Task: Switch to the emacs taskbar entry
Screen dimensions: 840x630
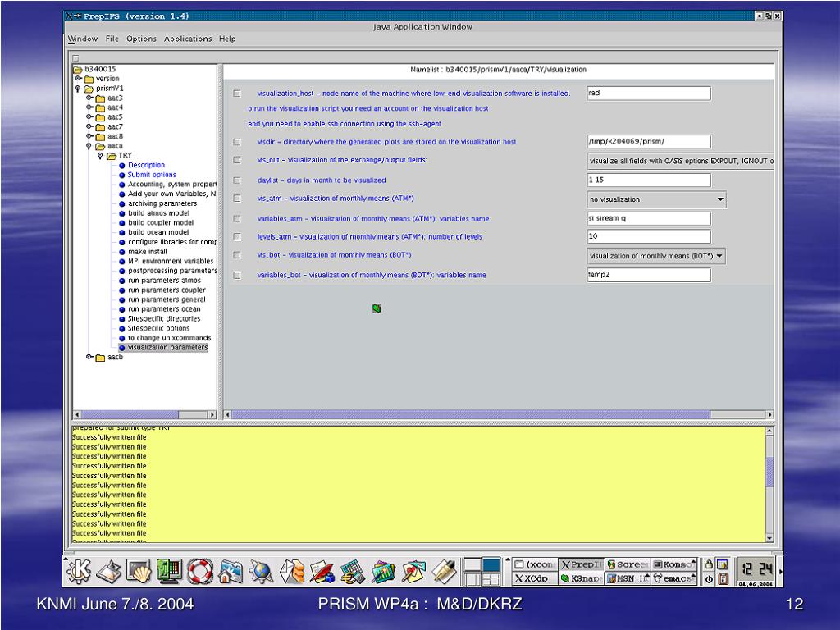Action: point(674,578)
